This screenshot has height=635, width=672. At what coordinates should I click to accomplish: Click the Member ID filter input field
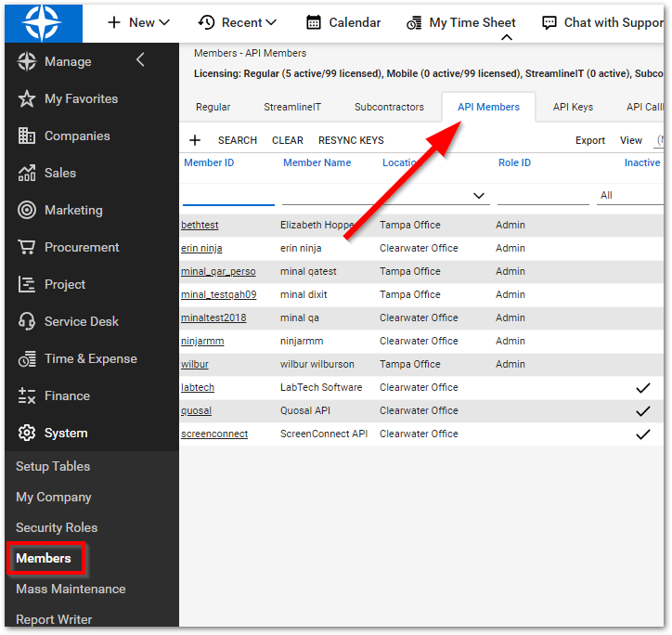(228, 195)
